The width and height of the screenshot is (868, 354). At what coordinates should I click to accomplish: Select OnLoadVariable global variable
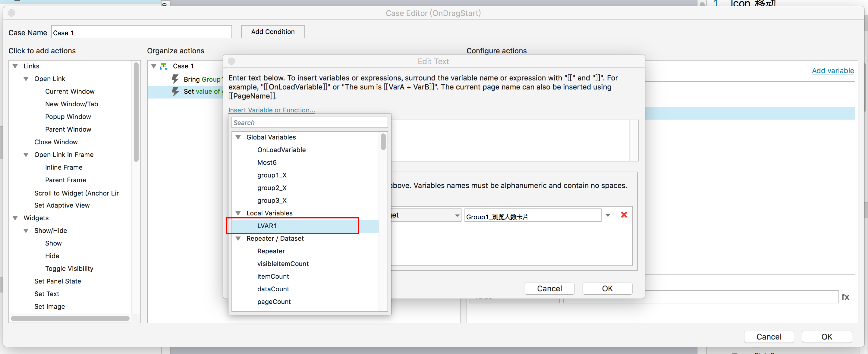(281, 150)
